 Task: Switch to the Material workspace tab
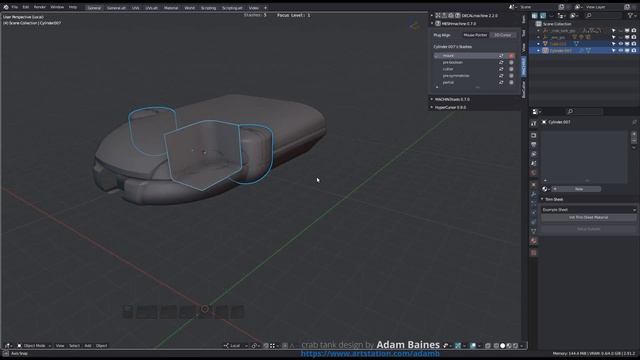tap(171, 8)
